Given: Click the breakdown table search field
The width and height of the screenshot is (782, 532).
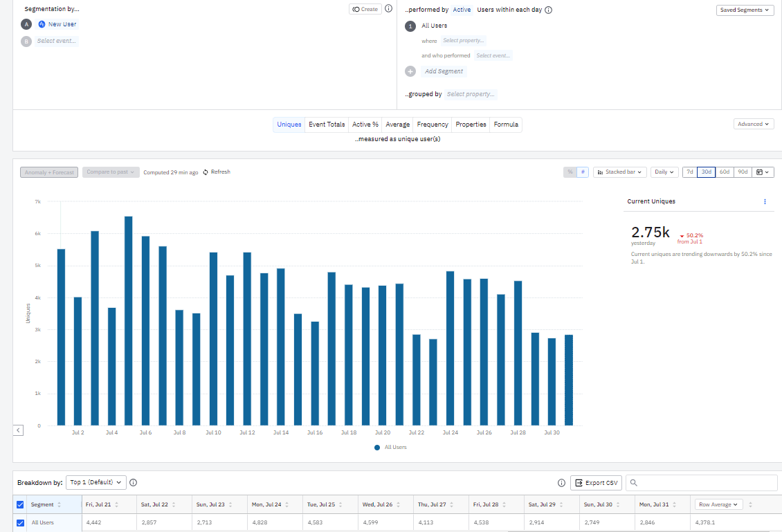Looking at the screenshot, I should [702, 483].
